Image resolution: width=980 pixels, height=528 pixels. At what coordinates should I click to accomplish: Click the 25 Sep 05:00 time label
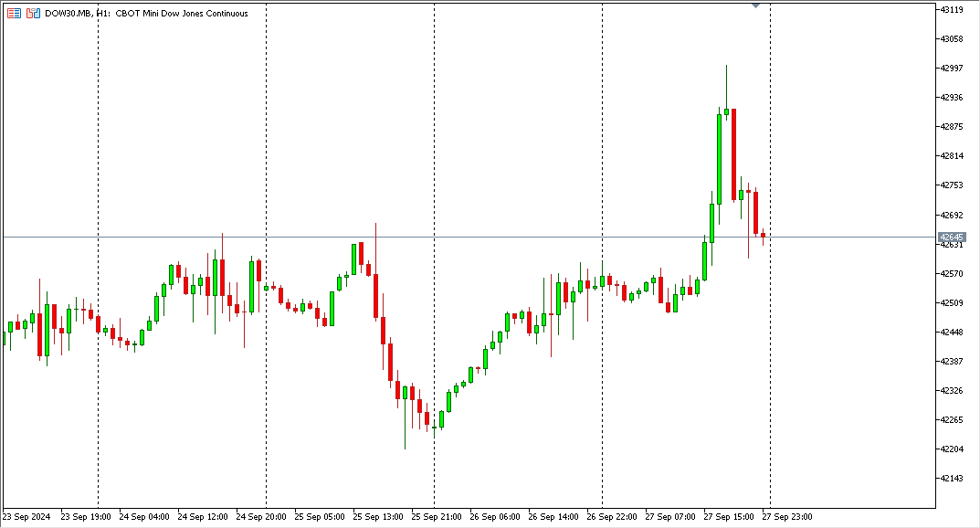pos(320,517)
